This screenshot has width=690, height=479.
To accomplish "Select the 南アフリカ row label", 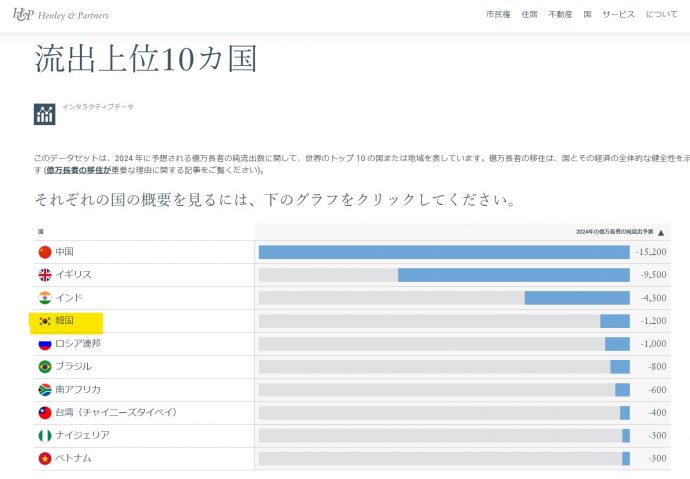I will coord(78,389).
